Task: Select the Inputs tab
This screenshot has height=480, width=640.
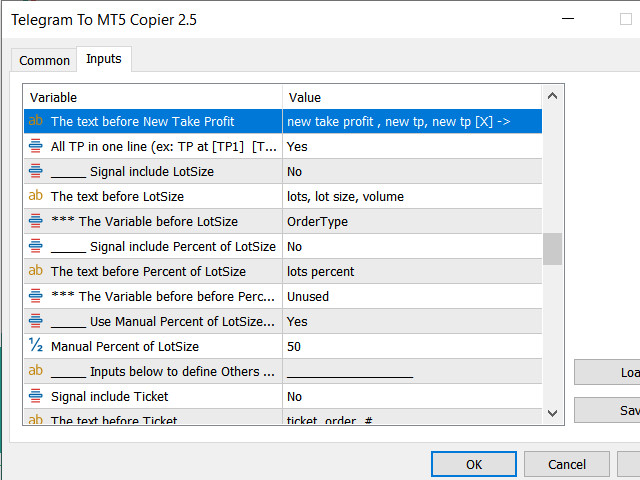Action: point(104,59)
